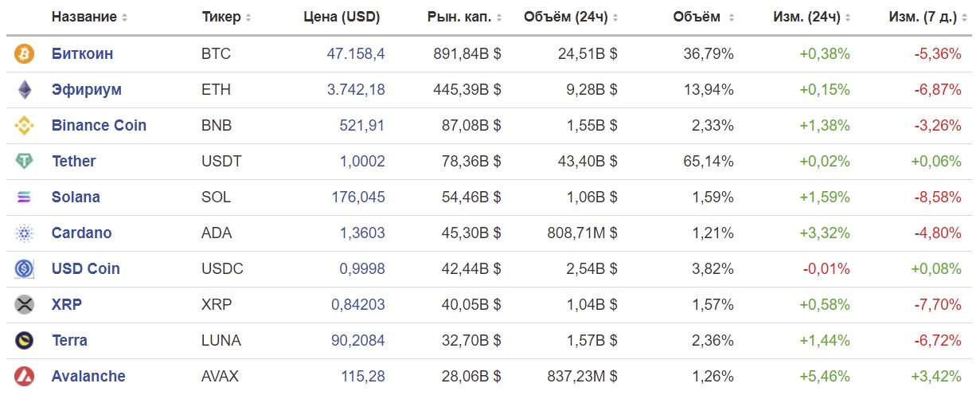Sort table by Название column
The image size is (980, 399).
[x=89, y=17]
